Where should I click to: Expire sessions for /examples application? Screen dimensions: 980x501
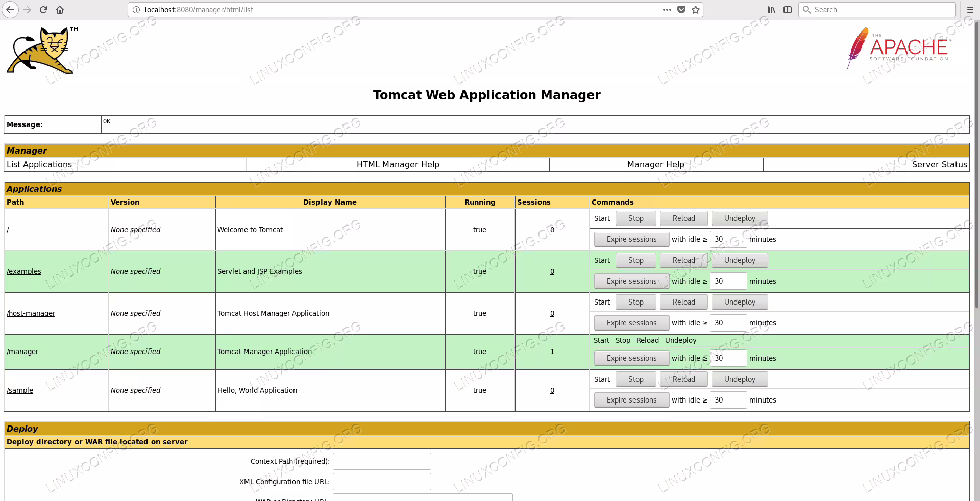(x=632, y=281)
